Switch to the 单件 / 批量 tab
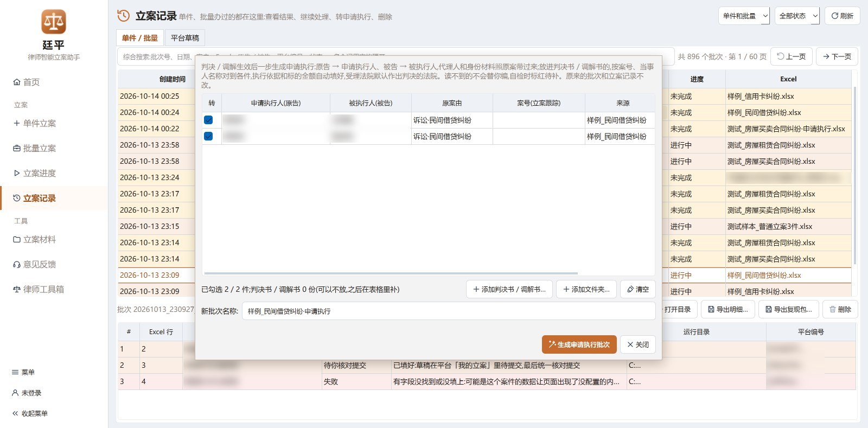 [x=140, y=38]
